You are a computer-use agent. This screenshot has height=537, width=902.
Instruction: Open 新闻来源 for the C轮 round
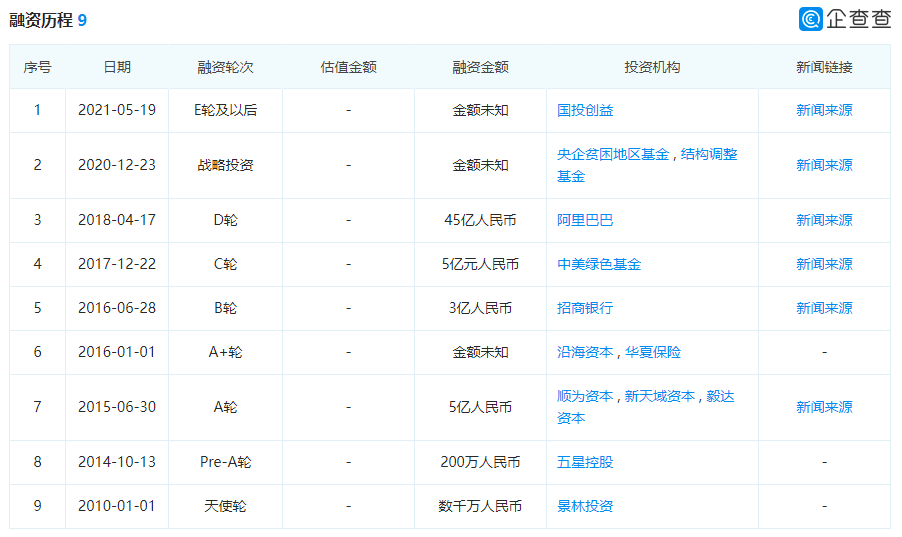click(x=824, y=264)
